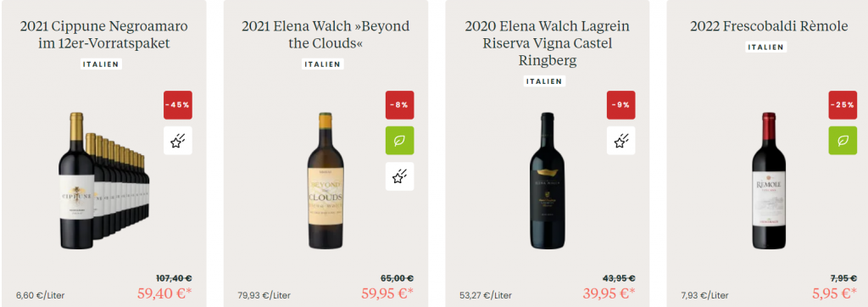The image size is (868, 307).
Task: Open the 2021 Cippune Negroamaro product title
Action: pos(104,35)
